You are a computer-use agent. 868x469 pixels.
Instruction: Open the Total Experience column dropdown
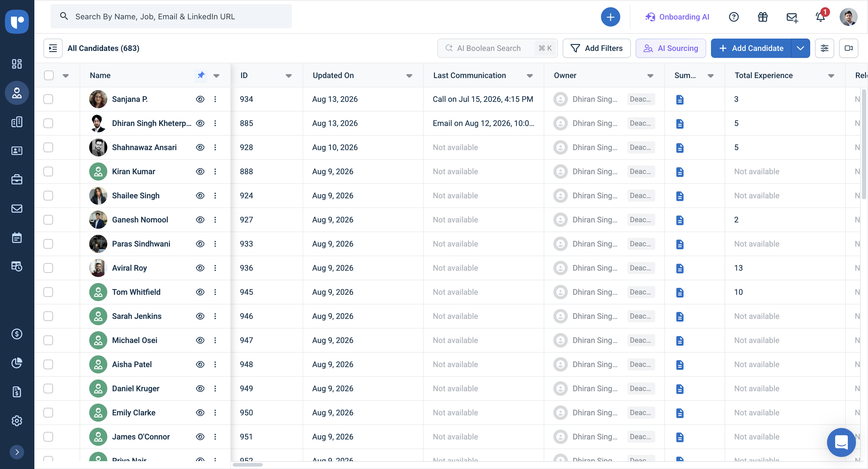tap(831, 76)
